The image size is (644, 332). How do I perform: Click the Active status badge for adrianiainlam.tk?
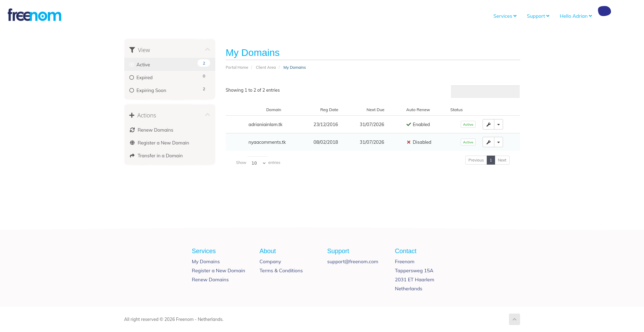coord(468,124)
